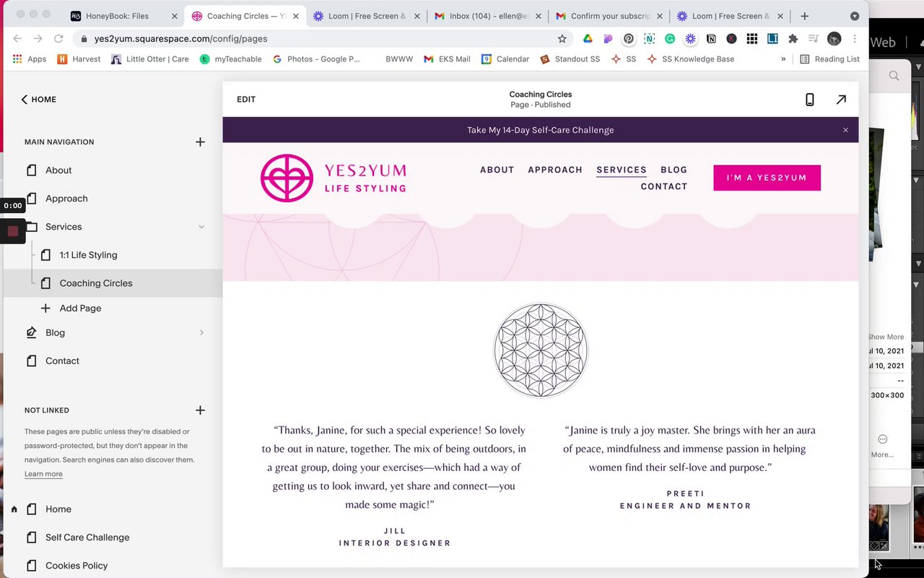The image size is (924, 578).
Task: Add page to Not Linked section
Action: pyautogui.click(x=200, y=410)
